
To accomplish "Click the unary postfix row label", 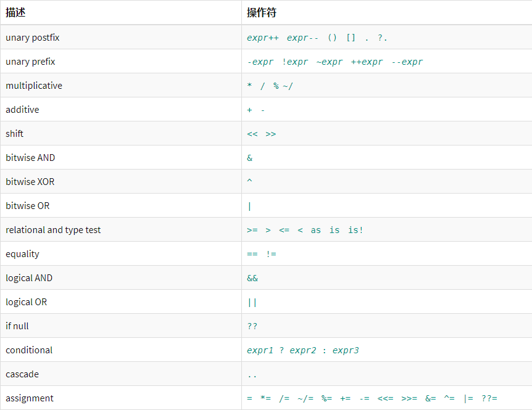I will click(x=33, y=38).
